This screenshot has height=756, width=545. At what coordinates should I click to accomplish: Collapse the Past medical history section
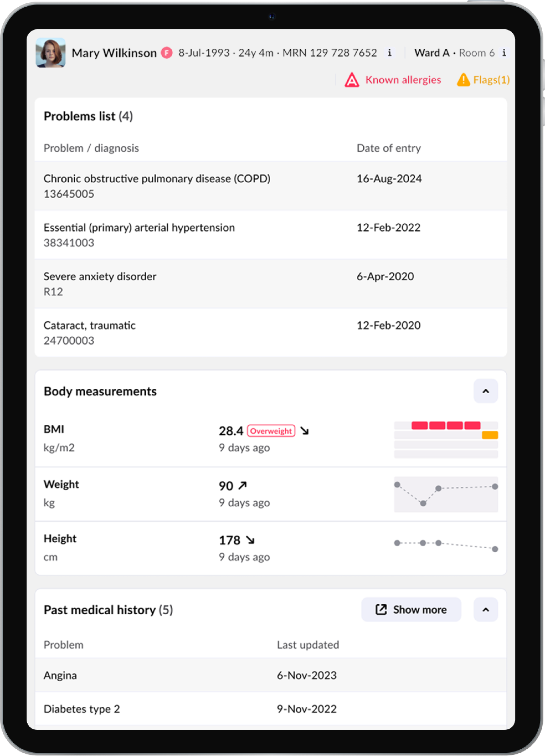(486, 610)
